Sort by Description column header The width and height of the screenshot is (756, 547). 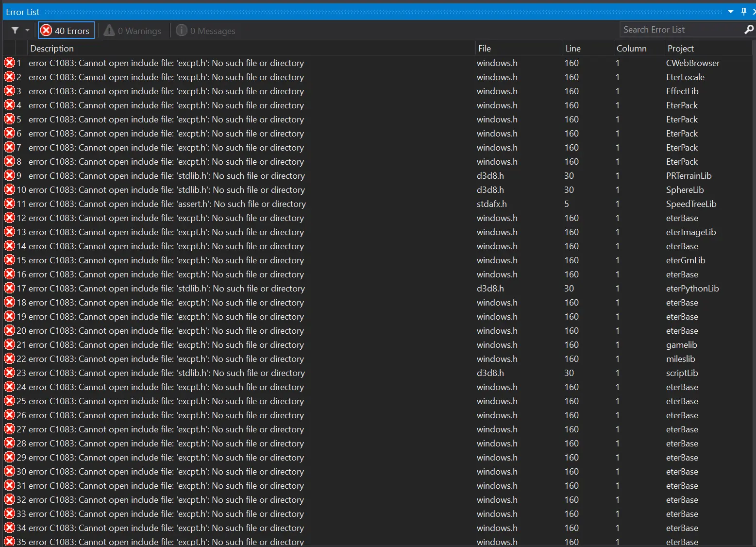click(x=52, y=48)
